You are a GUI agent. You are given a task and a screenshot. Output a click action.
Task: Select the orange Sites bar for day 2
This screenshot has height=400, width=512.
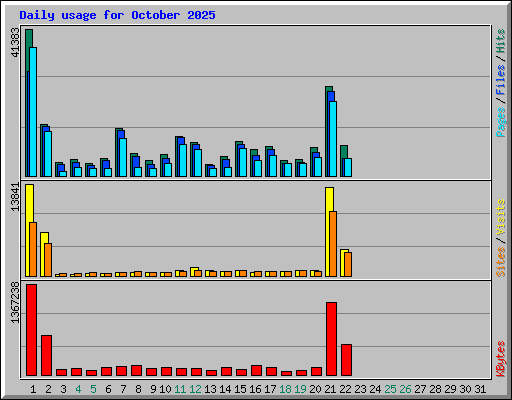pos(48,260)
